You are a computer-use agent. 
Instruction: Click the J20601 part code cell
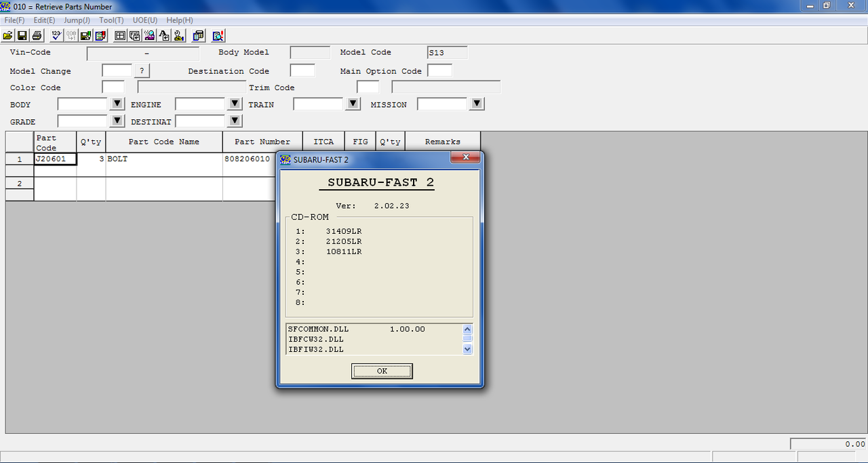(55, 159)
